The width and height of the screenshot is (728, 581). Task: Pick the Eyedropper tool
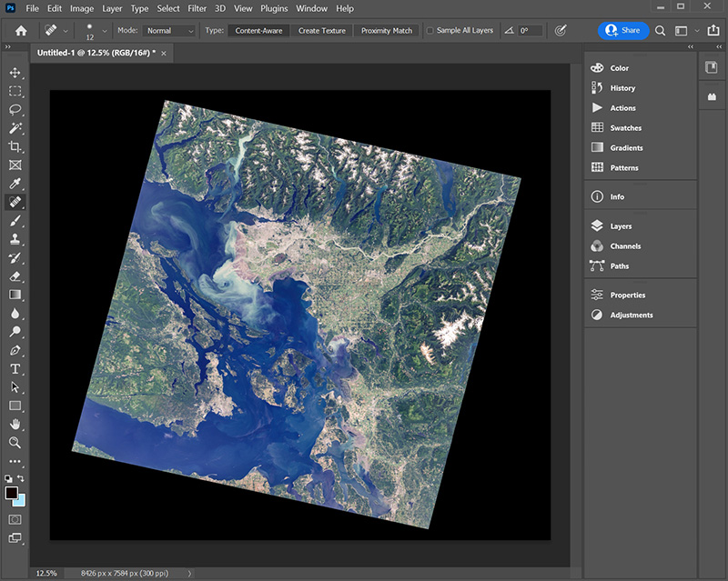pyautogui.click(x=15, y=184)
